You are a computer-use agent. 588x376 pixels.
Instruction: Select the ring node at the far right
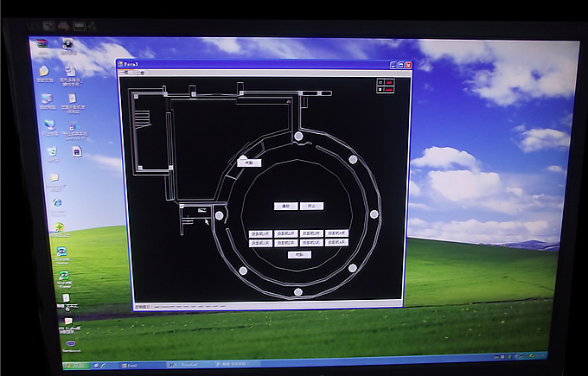pos(374,214)
